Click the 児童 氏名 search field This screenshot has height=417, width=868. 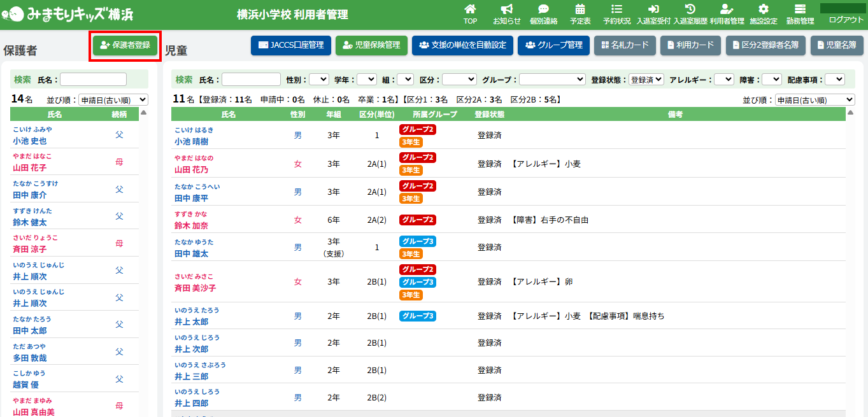click(251, 80)
